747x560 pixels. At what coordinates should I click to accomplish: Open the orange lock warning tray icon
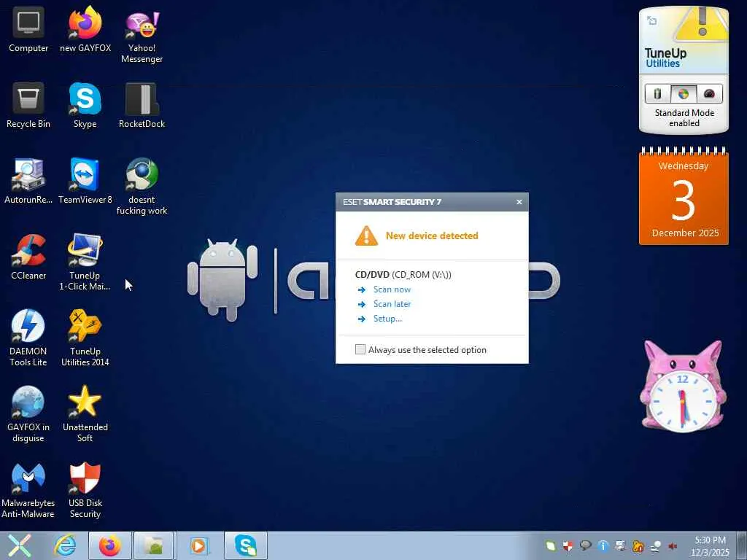(x=638, y=545)
